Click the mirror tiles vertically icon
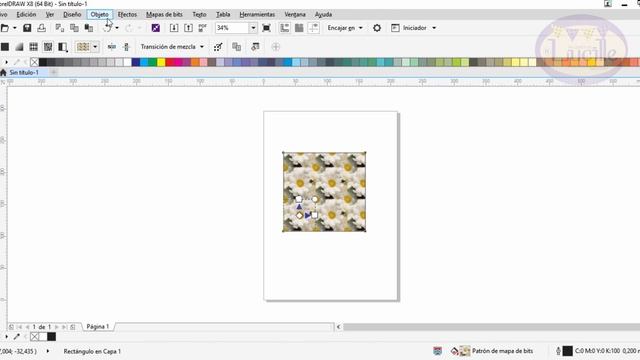Viewport: 640px width, 360px height. (126, 47)
